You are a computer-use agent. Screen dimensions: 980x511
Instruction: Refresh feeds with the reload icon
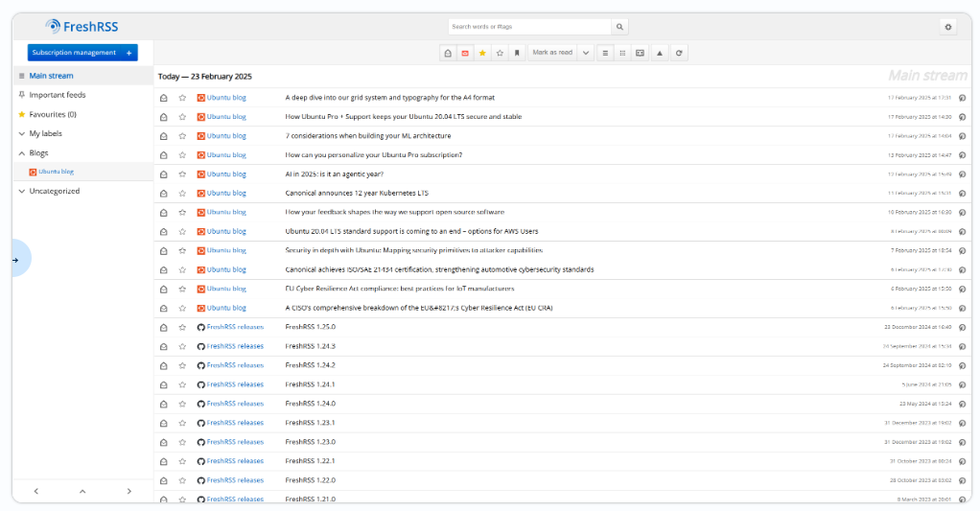679,53
